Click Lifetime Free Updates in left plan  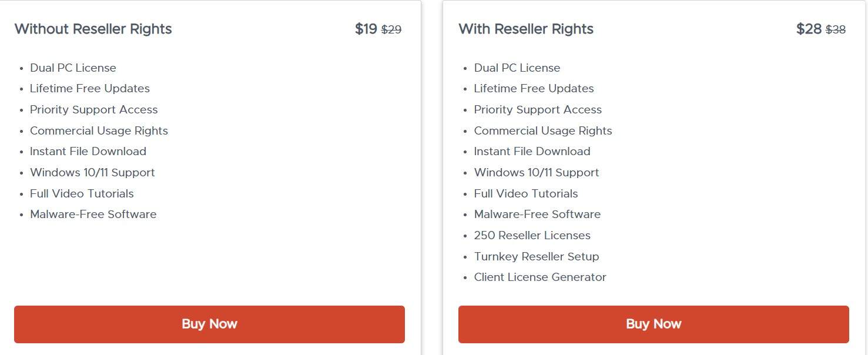(x=89, y=88)
